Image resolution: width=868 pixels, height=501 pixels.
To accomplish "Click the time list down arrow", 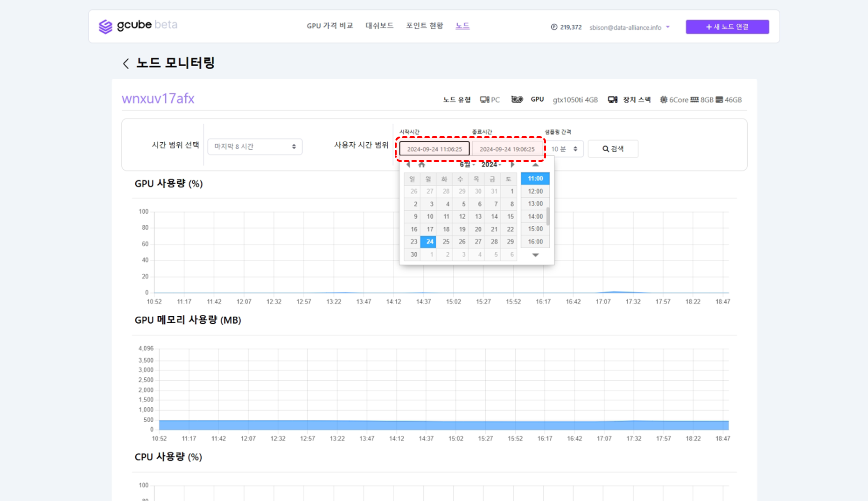I will [x=535, y=255].
